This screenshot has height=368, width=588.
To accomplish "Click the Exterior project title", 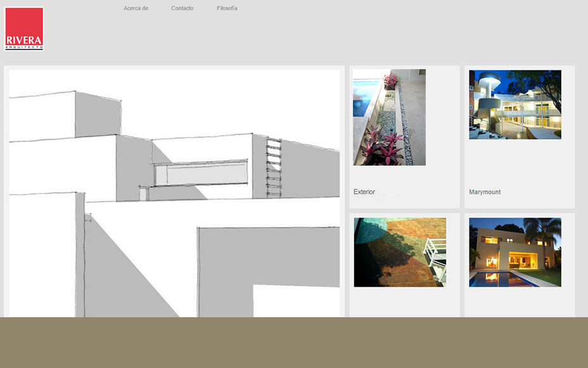I will 364,192.
